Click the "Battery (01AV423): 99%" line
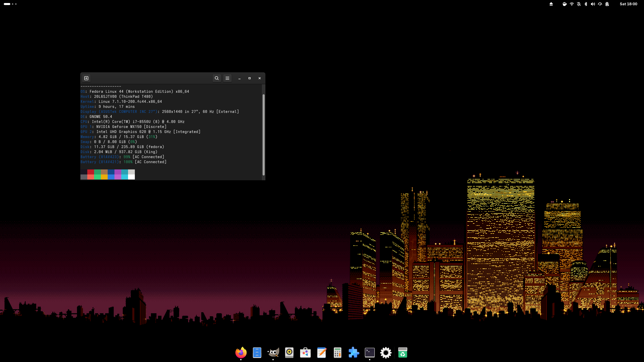This screenshot has height=362, width=644. 122,157
